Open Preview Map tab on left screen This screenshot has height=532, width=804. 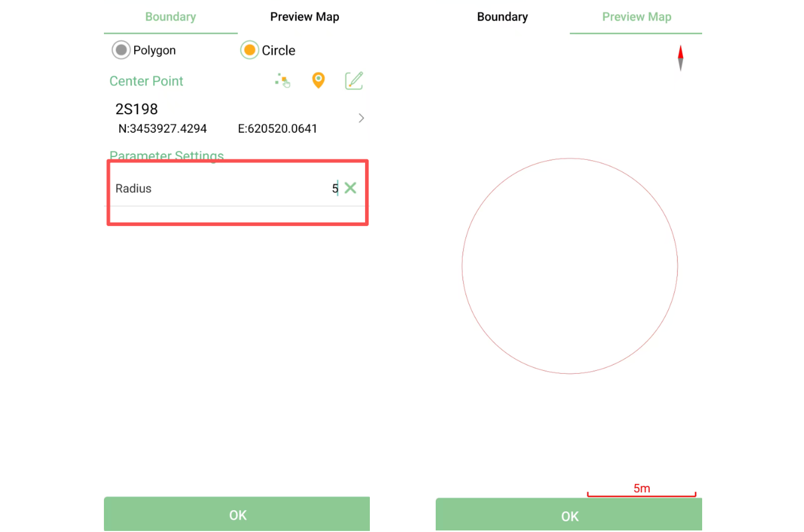(305, 17)
